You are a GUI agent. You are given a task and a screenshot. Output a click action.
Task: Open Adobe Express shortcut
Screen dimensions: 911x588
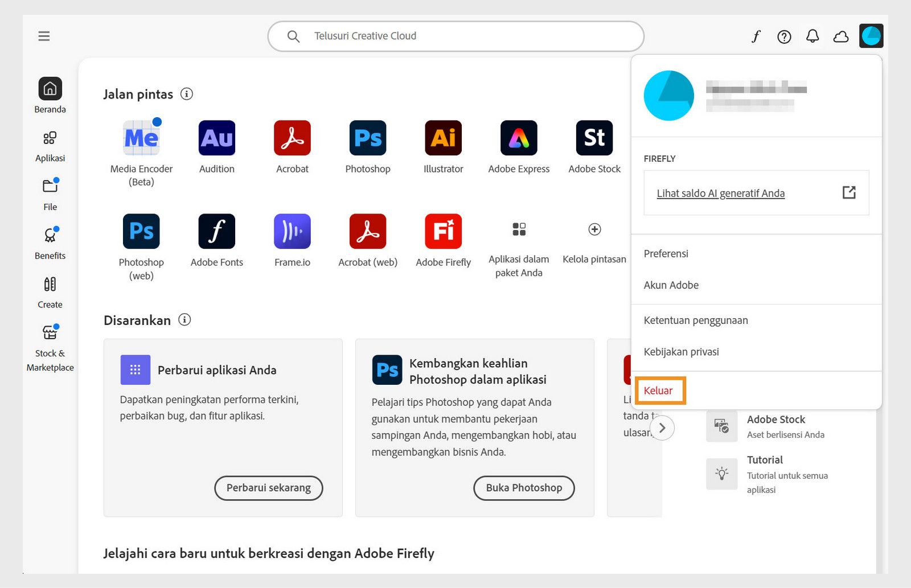(x=518, y=137)
